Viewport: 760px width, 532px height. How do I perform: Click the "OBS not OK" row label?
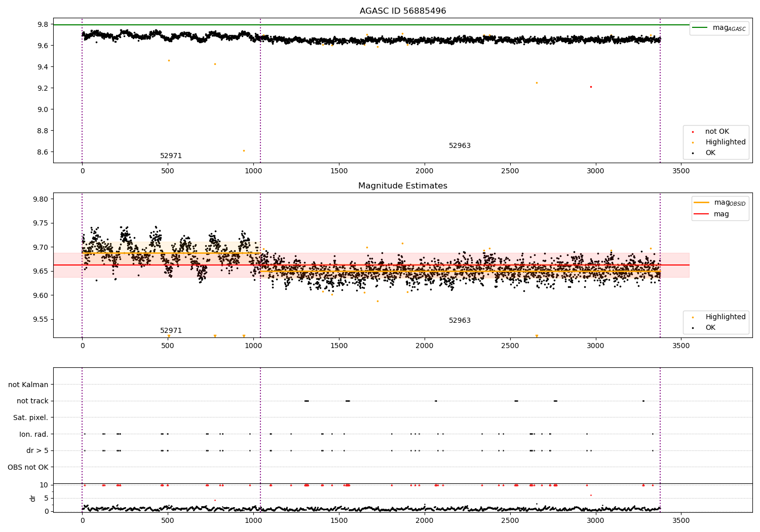click(x=28, y=467)
